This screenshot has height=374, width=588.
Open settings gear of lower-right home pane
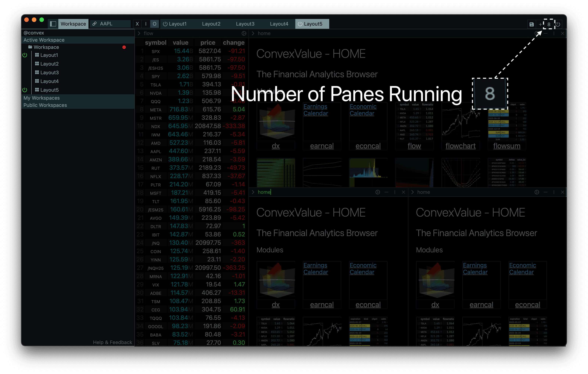[x=537, y=192]
